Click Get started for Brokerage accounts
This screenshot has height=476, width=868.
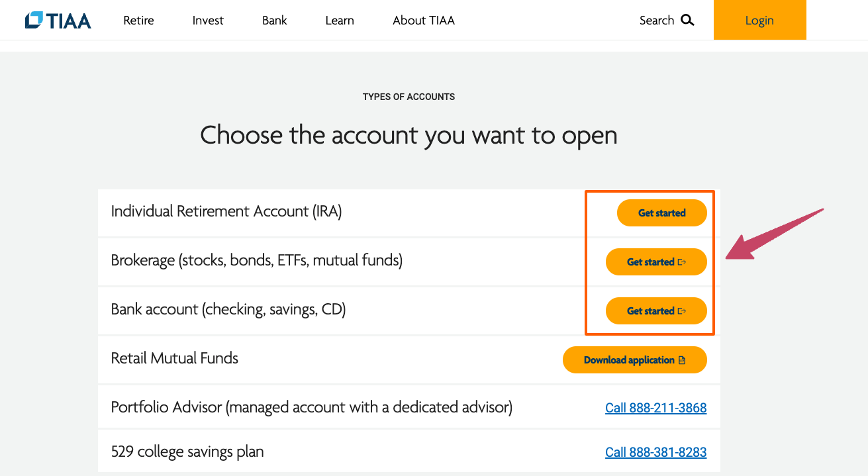[x=656, y=262]
